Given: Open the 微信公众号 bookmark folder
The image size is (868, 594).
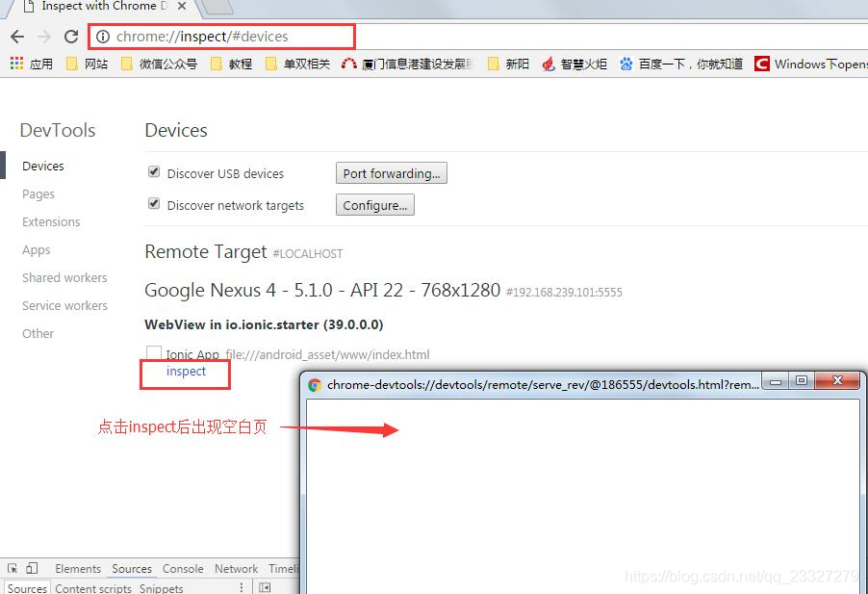Looking at the screenshot, I should coord(160,64).
